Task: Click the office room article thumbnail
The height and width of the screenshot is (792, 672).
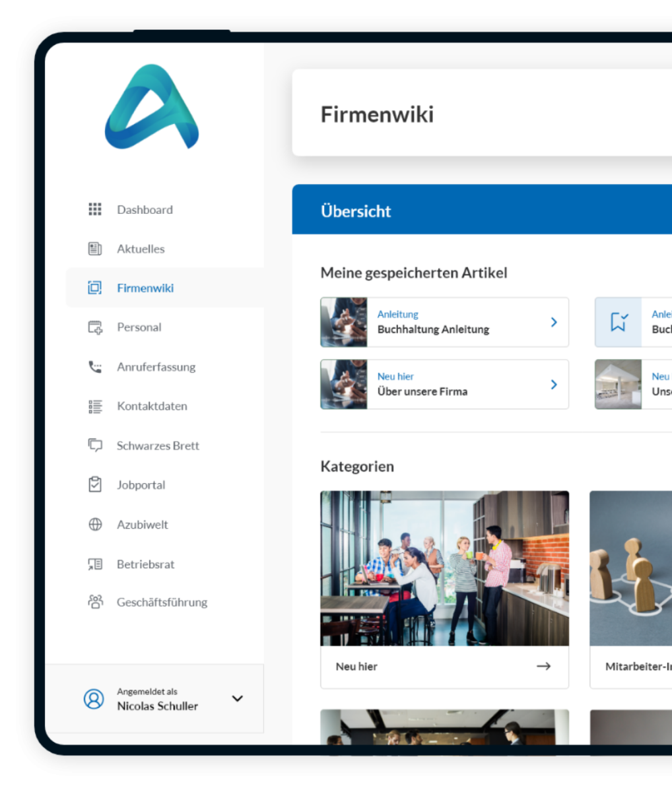Action: (619, 384)
